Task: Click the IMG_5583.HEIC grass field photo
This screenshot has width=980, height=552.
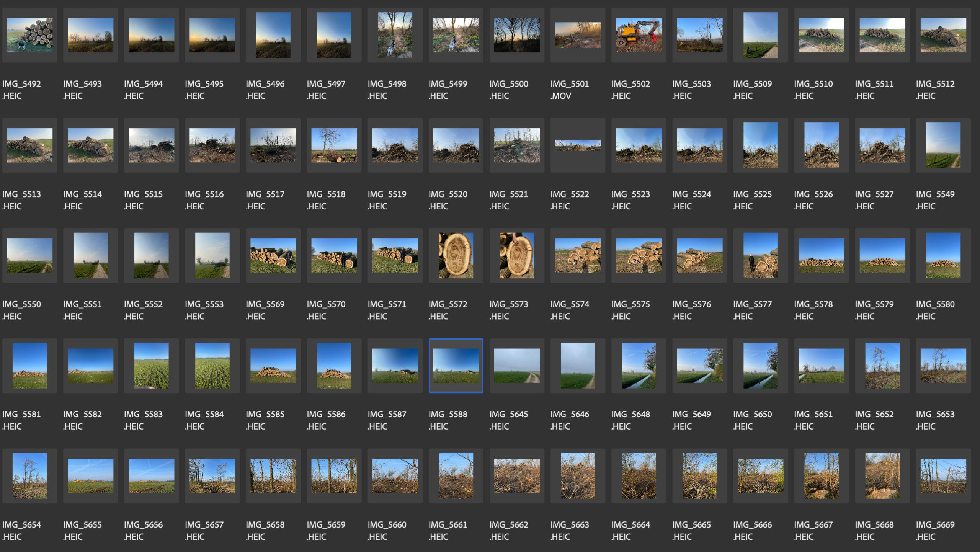Action: [x=151, y=365]
